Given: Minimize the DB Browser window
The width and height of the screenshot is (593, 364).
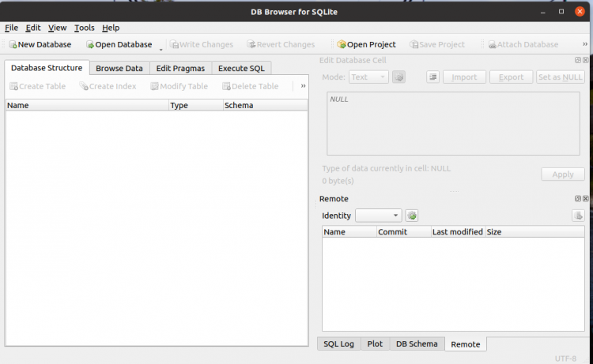Looking at the screenshot, I should click(543, 12).
